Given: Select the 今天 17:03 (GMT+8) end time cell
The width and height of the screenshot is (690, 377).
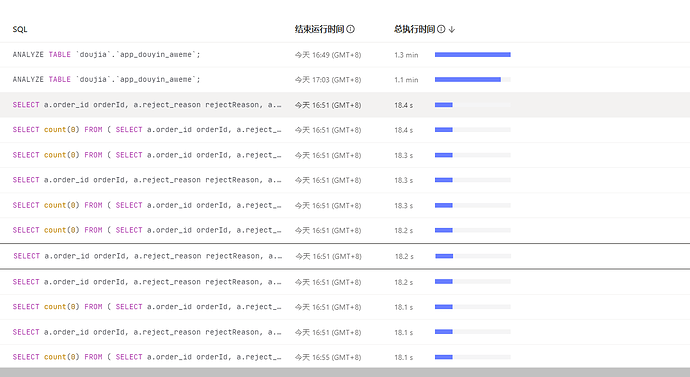Looking at the screenshot, I should tap(328, 80).
